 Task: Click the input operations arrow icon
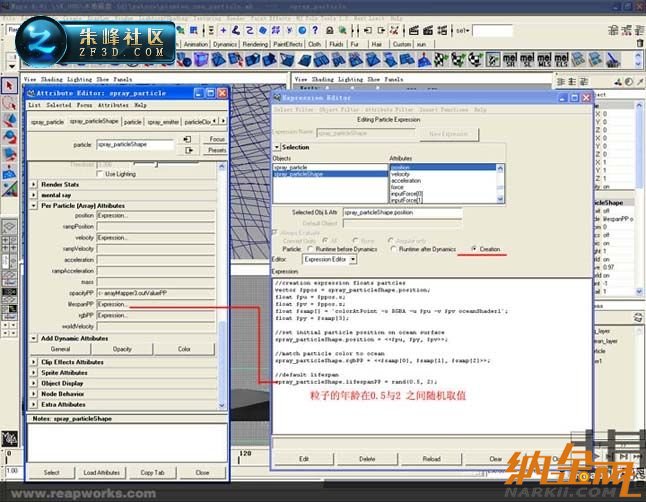(368, 30)
